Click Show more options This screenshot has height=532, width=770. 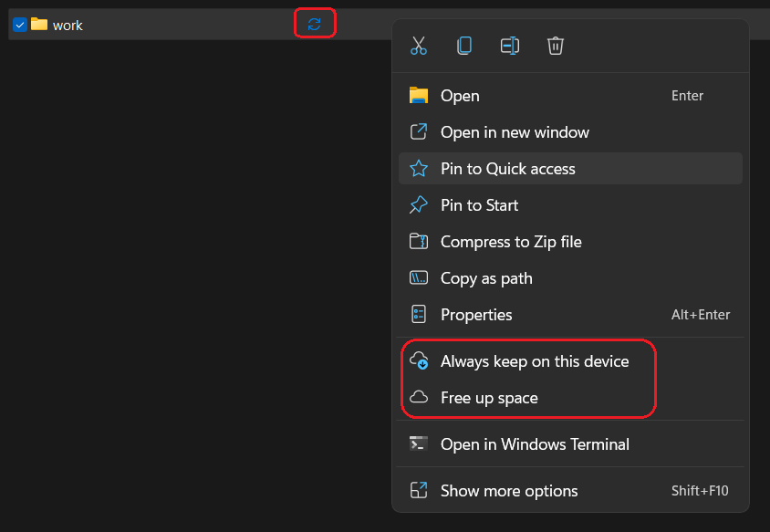(x=509, y=490)
